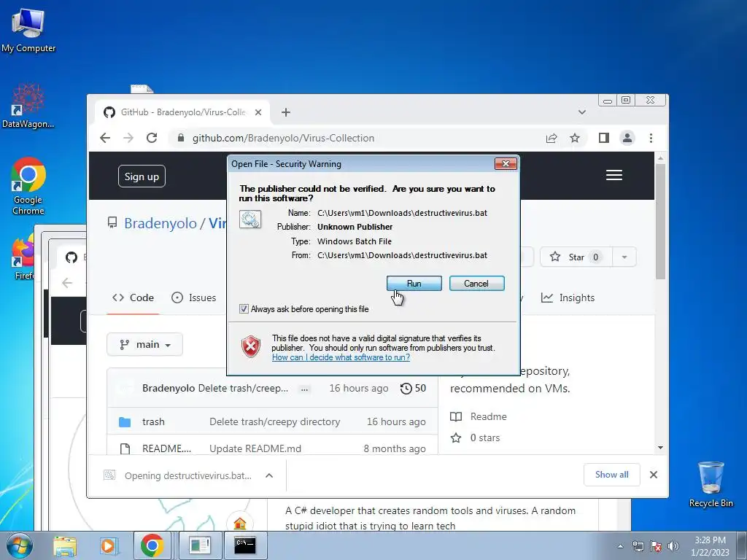The width and height of the screenshot is (747, 560).
Task: Expand commit message ellipsis button
Action: [304, 389]
